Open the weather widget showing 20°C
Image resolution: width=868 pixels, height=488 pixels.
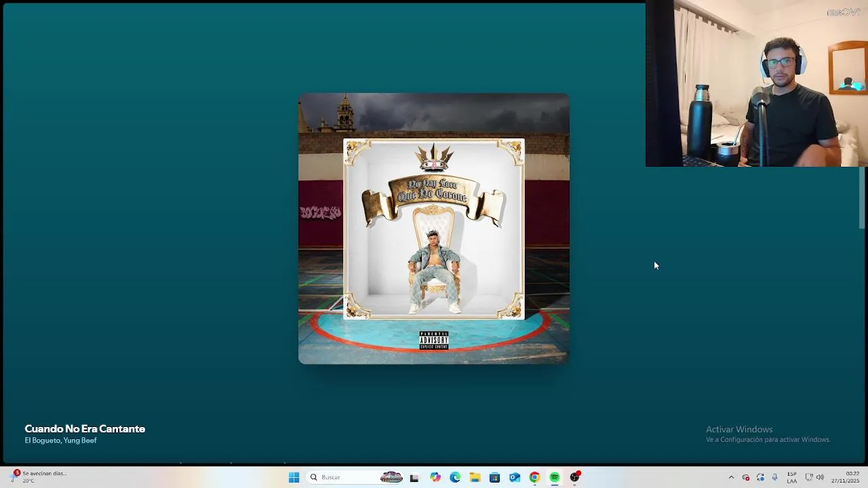(x=39, y=477)
